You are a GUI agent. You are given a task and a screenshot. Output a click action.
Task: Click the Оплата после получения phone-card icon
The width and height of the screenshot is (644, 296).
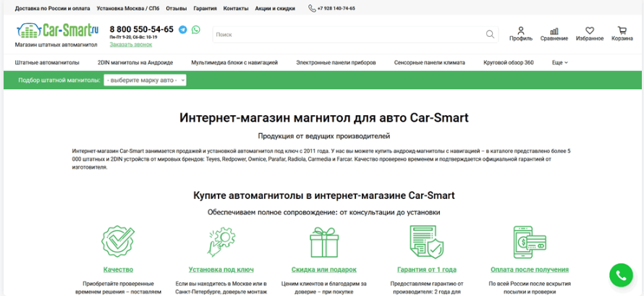(x=530, y=242)
